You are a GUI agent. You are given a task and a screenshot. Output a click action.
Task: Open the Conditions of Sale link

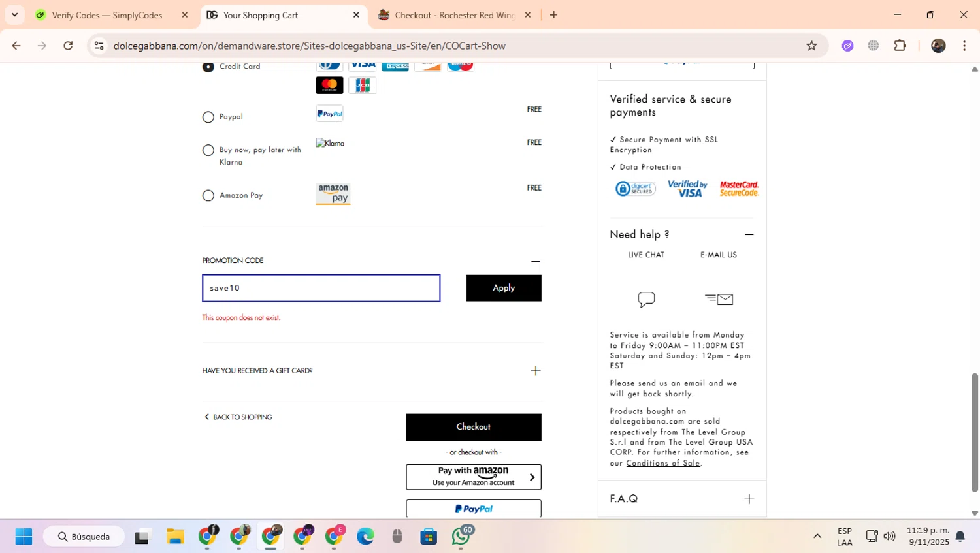point(663,463)
